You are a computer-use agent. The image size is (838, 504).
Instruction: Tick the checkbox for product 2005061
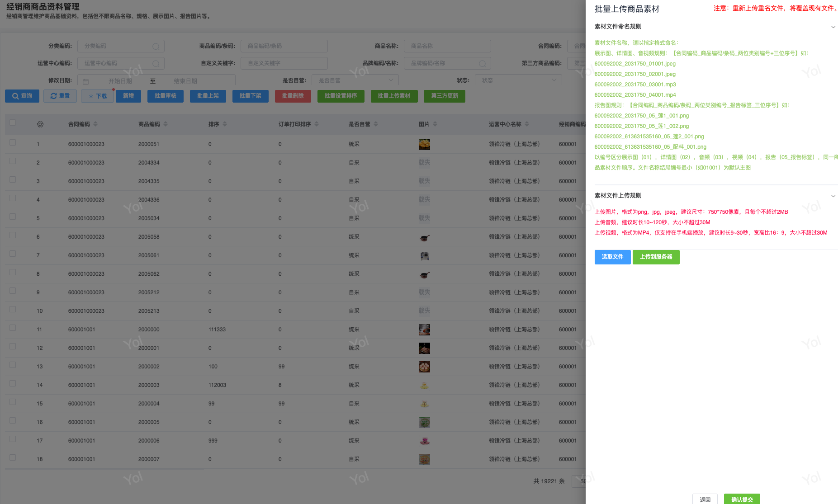[13, 254]
